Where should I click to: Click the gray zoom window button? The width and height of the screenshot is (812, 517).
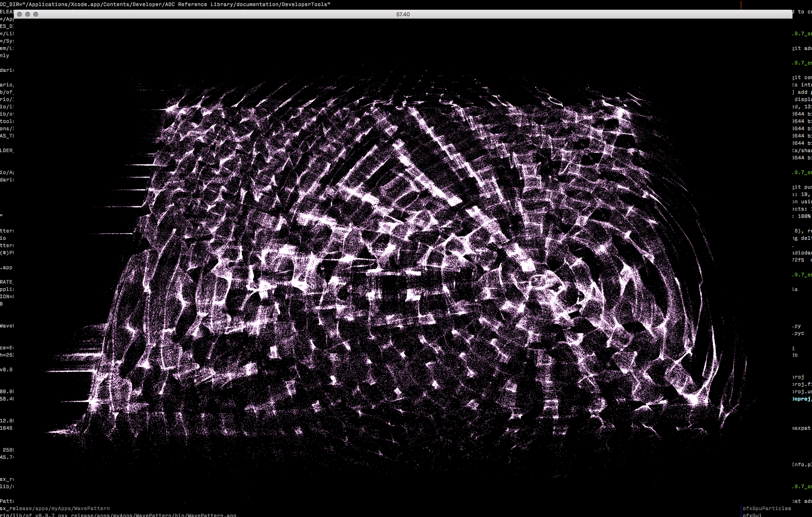click(36, 14)
